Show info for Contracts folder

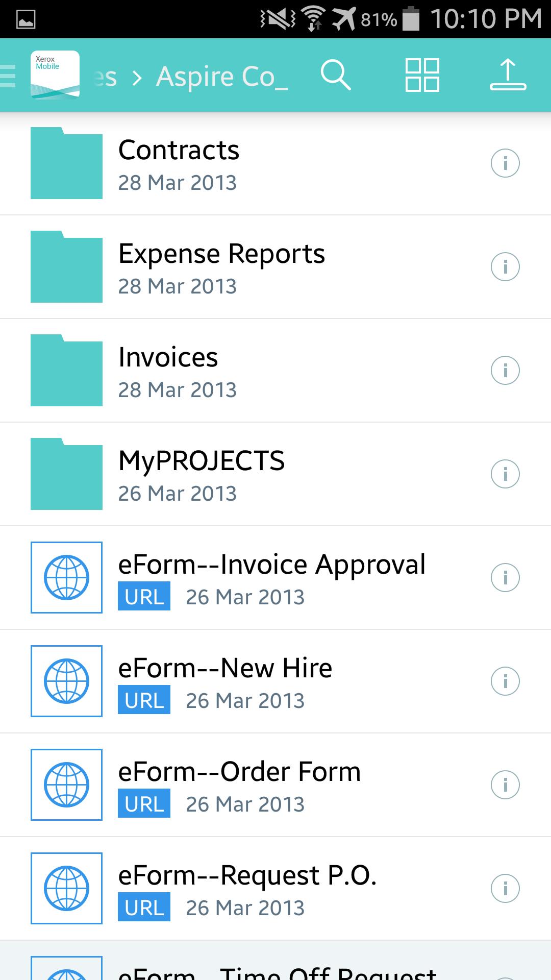[x=505, y=163]
